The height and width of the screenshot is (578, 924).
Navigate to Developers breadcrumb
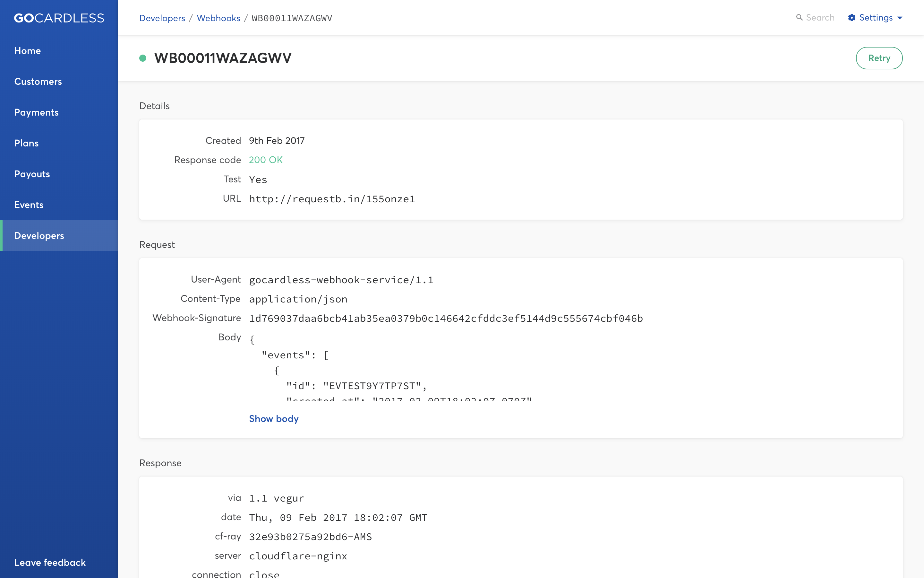(x=162, y=18)
